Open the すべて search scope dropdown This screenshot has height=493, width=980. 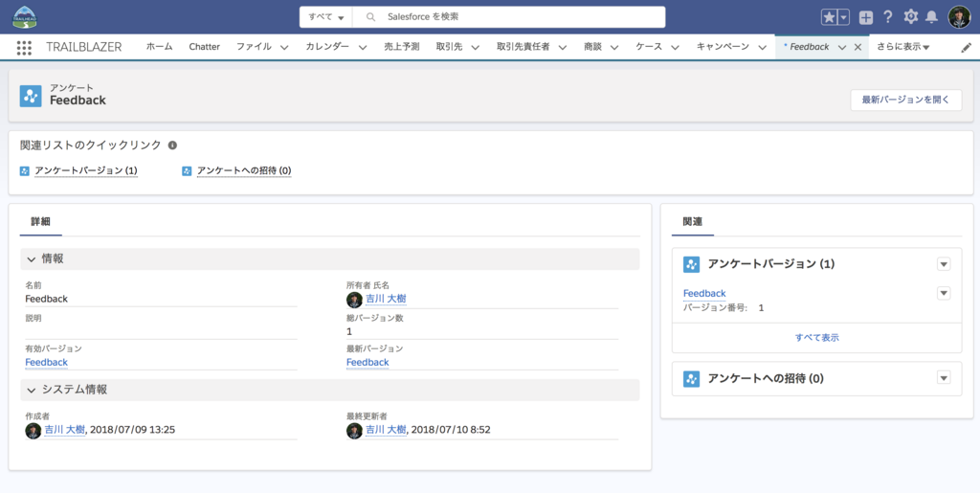(325, 17)
